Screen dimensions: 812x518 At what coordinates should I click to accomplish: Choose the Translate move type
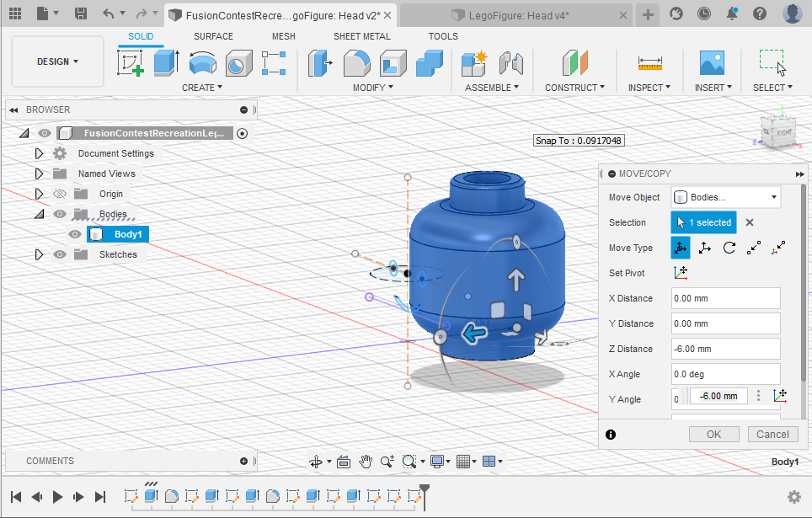[x=705, y=248]
